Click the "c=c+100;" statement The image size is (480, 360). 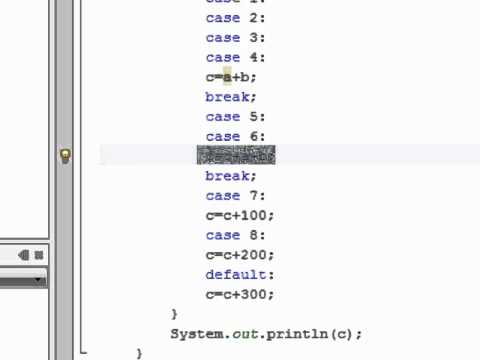pos(240,215)
